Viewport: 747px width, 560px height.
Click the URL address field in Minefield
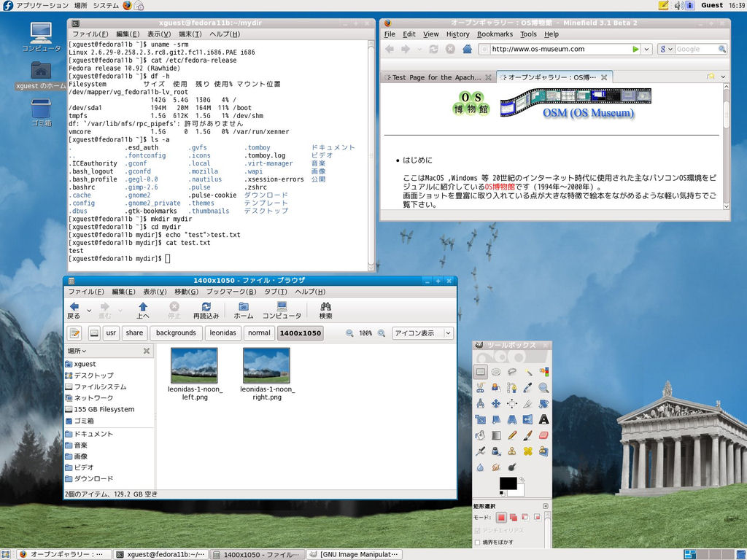coord(560,49)
